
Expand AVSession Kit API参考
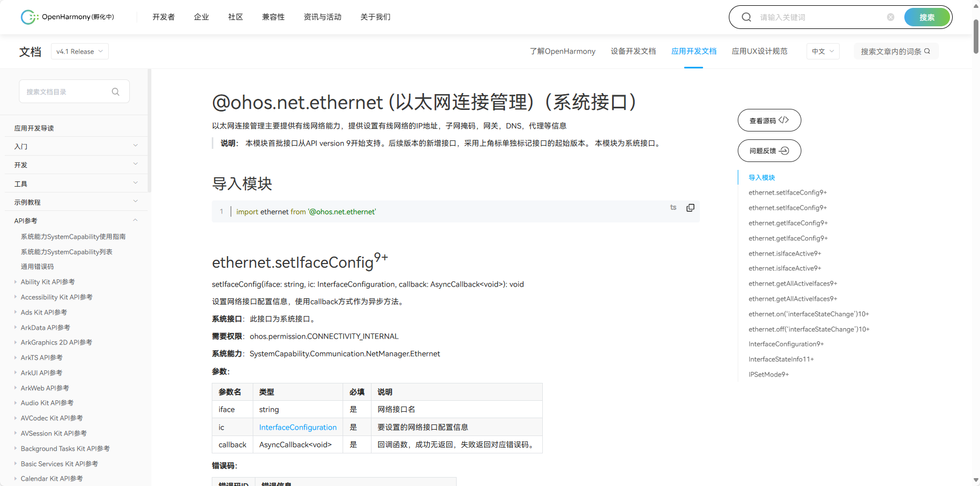15,433
